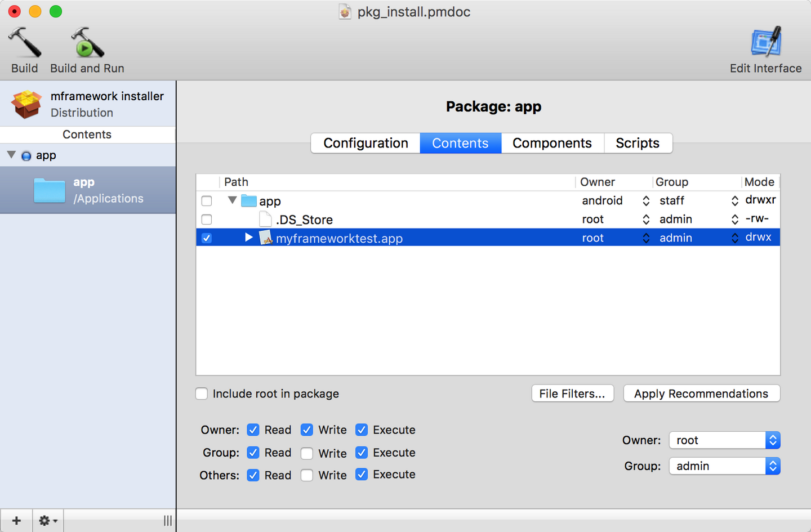Collapse the app folder in path list
Screen dimensions: 811x532
(232, 200)
